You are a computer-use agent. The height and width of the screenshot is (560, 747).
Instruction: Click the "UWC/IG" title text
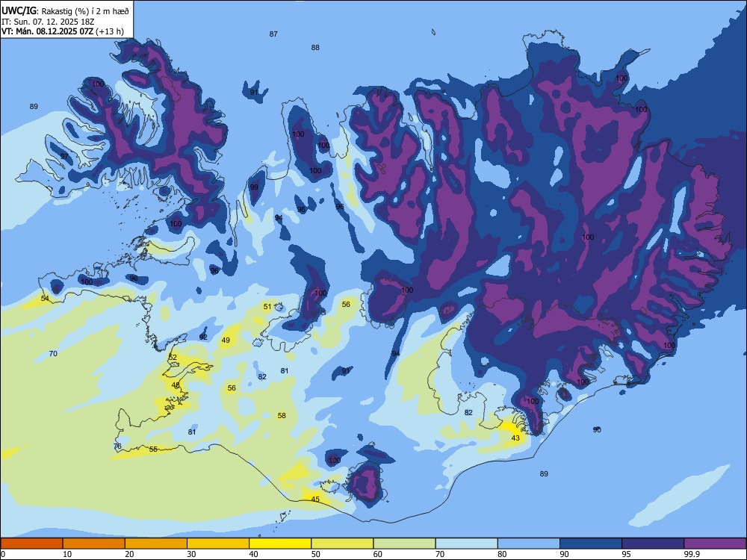[19, 11]
